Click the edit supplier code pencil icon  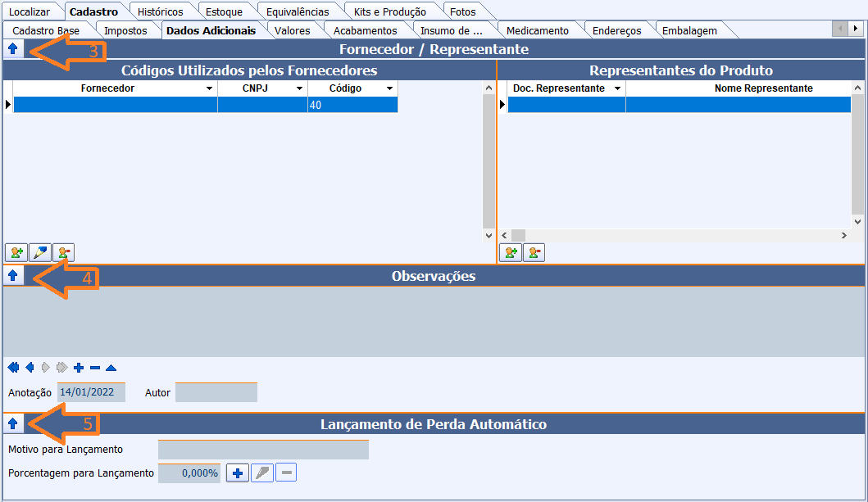tap(40, 252)
